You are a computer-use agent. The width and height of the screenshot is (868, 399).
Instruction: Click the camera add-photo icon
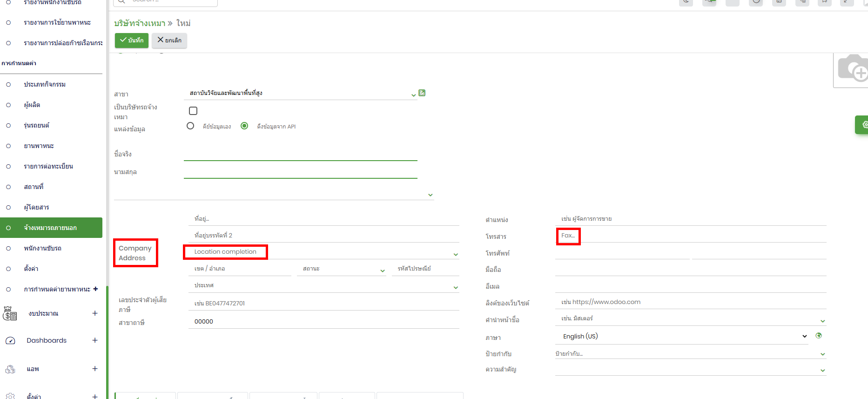pyautogui.click(x=852, y=70)
